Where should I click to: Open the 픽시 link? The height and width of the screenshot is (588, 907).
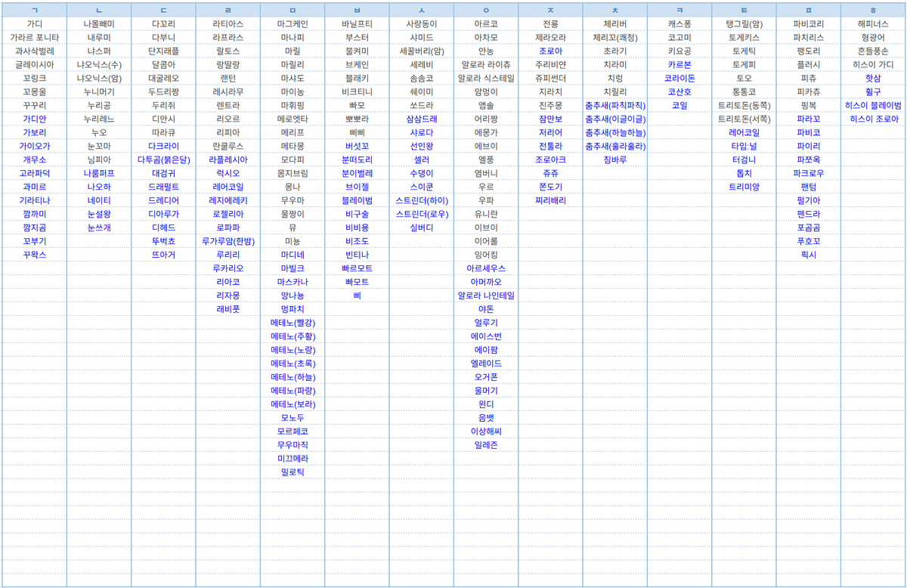(x=809, y=255)
